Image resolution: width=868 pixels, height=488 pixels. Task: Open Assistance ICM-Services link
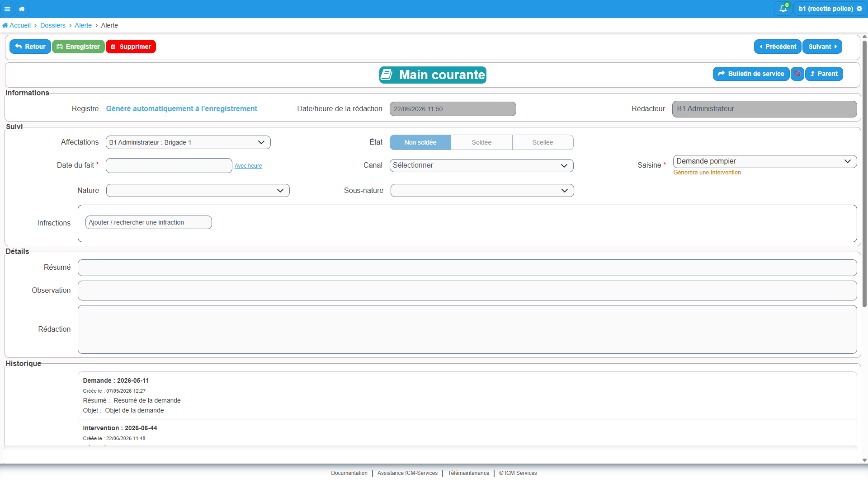408,473
